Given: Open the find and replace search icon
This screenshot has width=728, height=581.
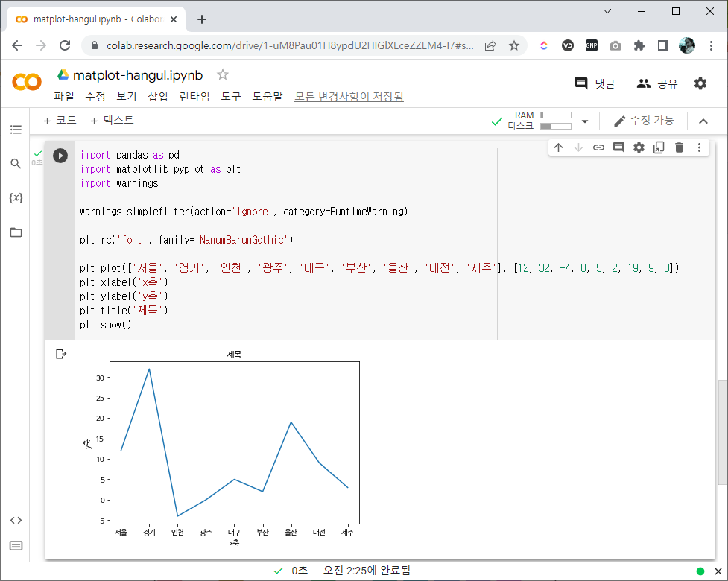Looking at the screenshot, I should (16, 163).
